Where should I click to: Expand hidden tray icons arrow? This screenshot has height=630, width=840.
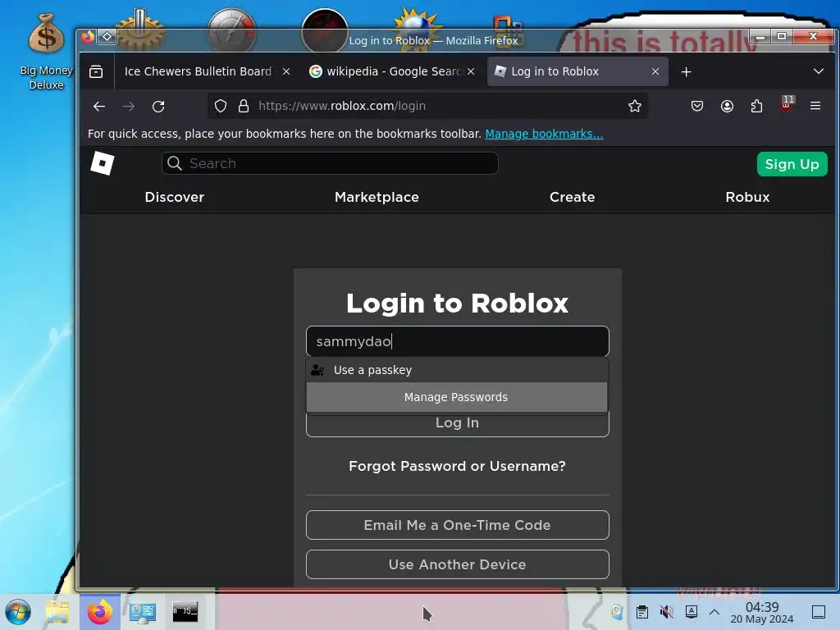tap(714, 612)
